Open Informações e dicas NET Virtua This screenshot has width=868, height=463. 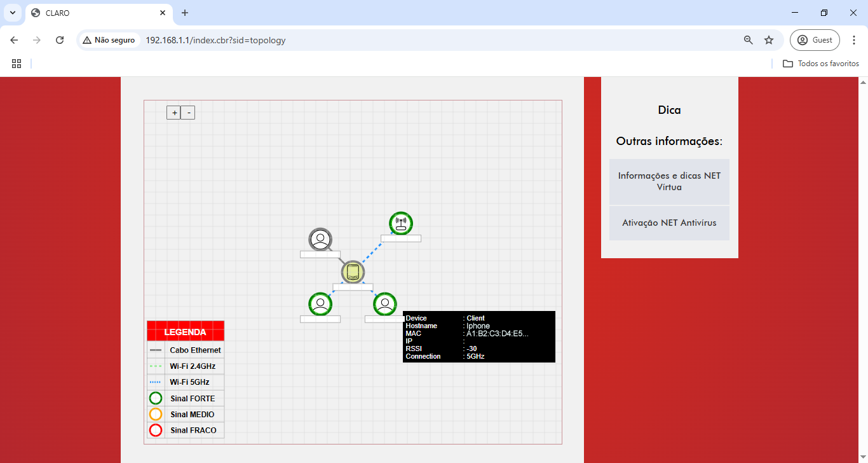(669, 181)
